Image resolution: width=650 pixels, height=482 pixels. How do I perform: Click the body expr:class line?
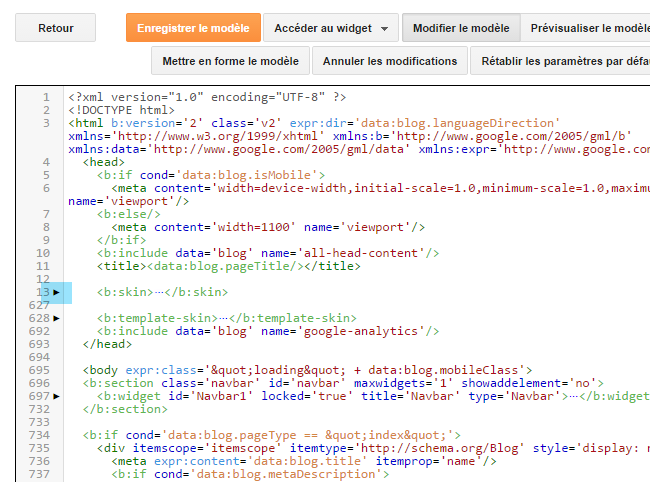click(308, 371)
